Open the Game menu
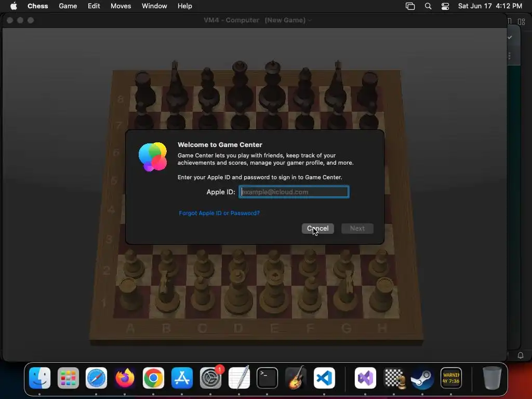The image size is (532, 399). click(68, 6)
